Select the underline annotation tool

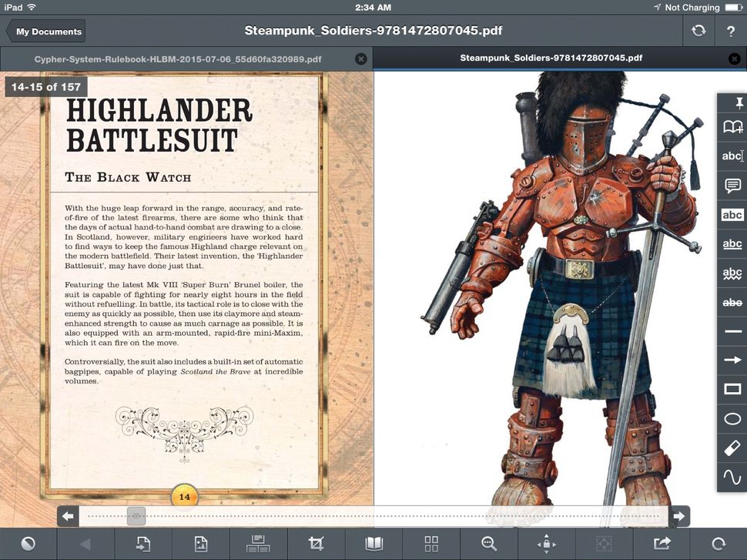730,244
